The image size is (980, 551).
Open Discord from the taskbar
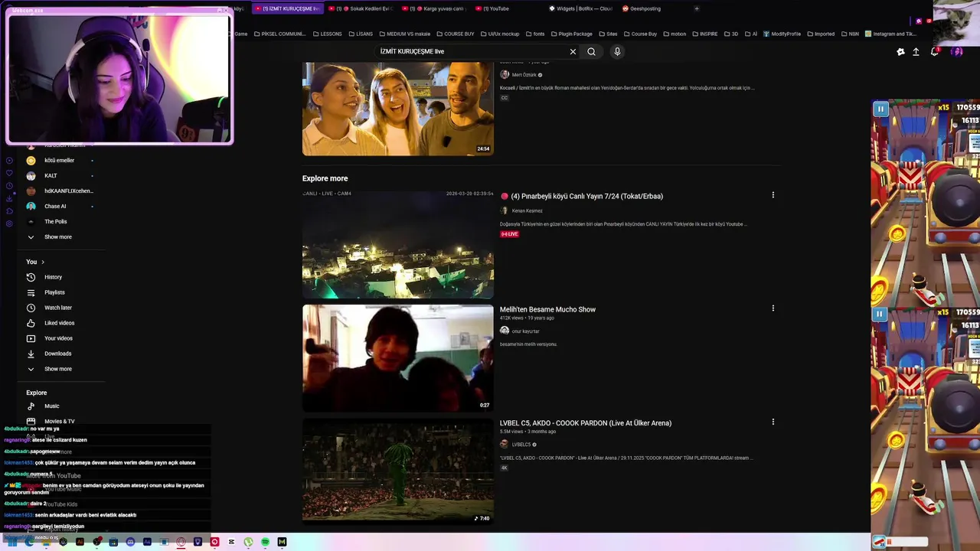pos(130,542)
